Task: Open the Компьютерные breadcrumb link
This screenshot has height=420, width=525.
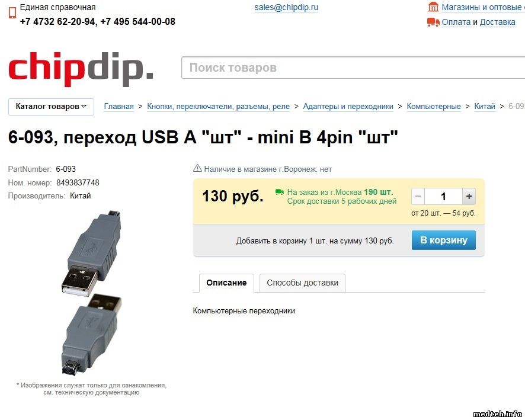Action: pos(434,107)
